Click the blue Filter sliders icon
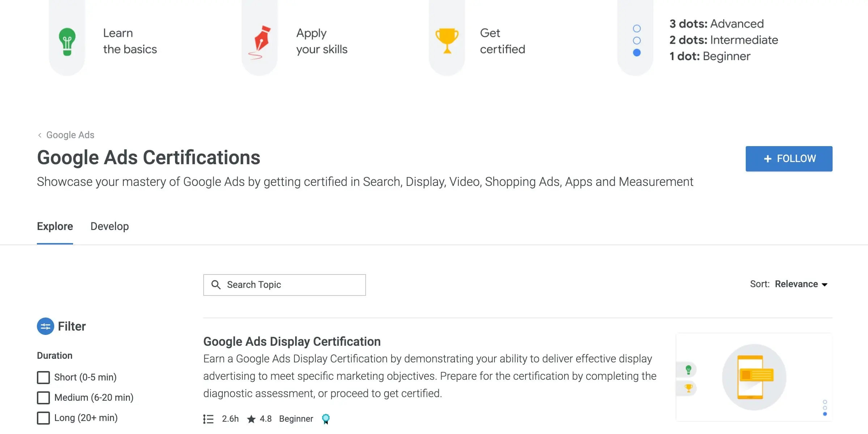Viewport: 868px width, 434px height. tap(46, 326)
